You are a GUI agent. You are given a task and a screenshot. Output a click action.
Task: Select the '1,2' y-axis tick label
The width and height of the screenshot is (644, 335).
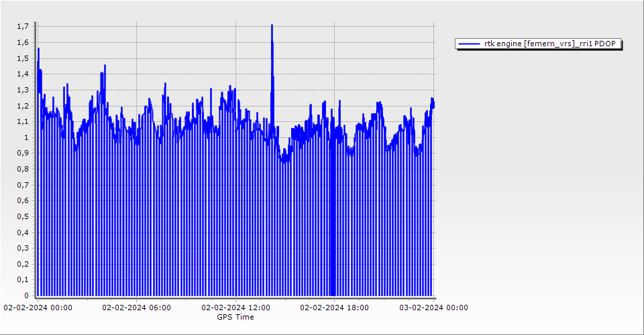24,106
